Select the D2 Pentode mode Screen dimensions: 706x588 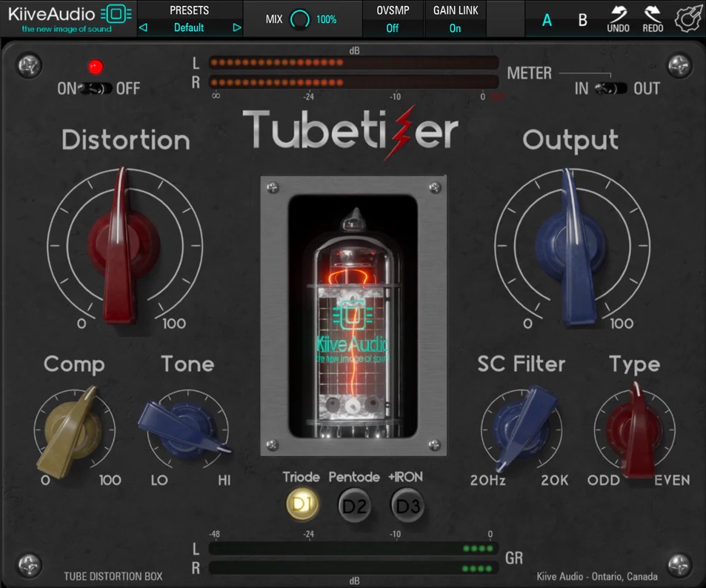tap(354, 505)
